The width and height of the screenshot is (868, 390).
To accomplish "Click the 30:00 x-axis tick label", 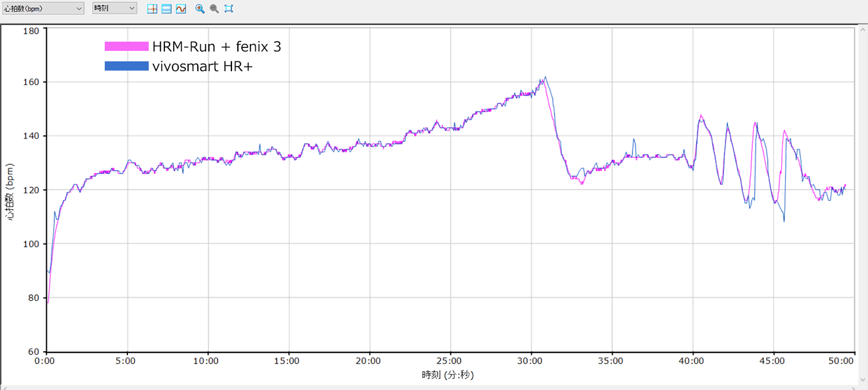I will pyautogui.click(x=530, y=361).
